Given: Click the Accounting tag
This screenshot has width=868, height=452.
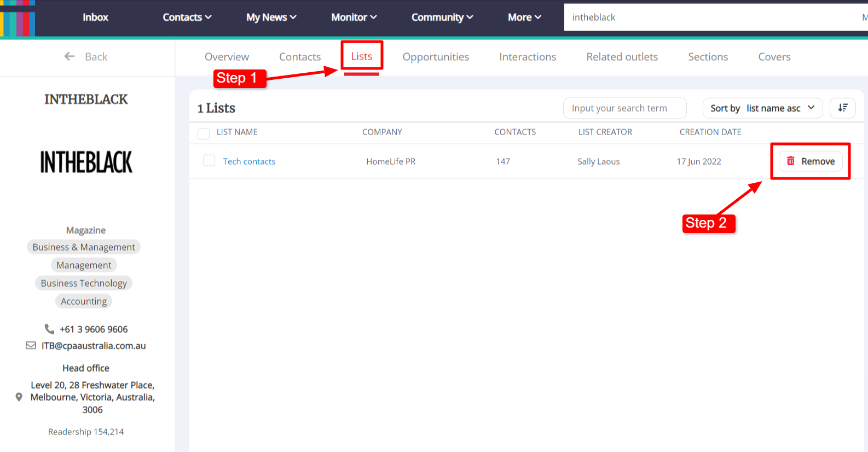Looking at the screenshot, I should click(84, 302).
